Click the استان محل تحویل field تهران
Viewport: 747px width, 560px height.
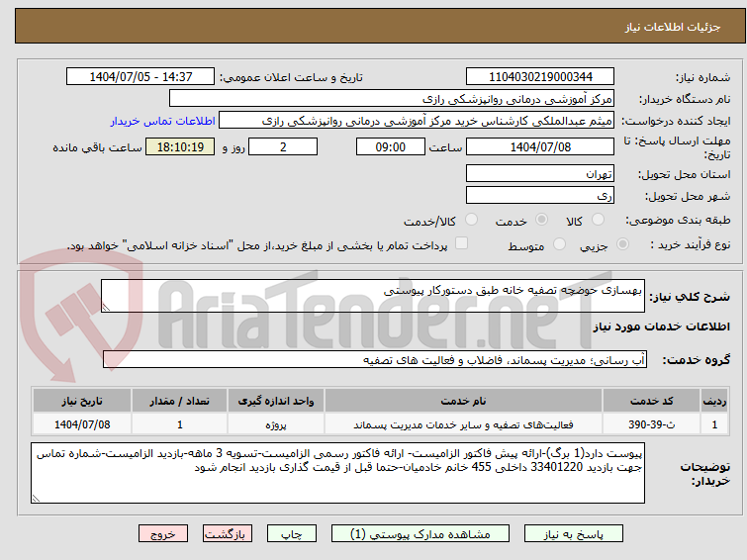click(540, 173)
